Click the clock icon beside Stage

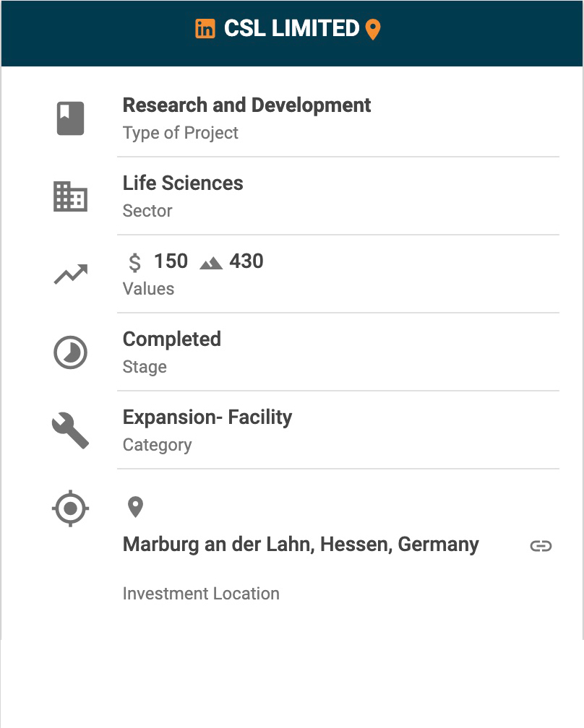pyautogui.click(x=71, y=352)
